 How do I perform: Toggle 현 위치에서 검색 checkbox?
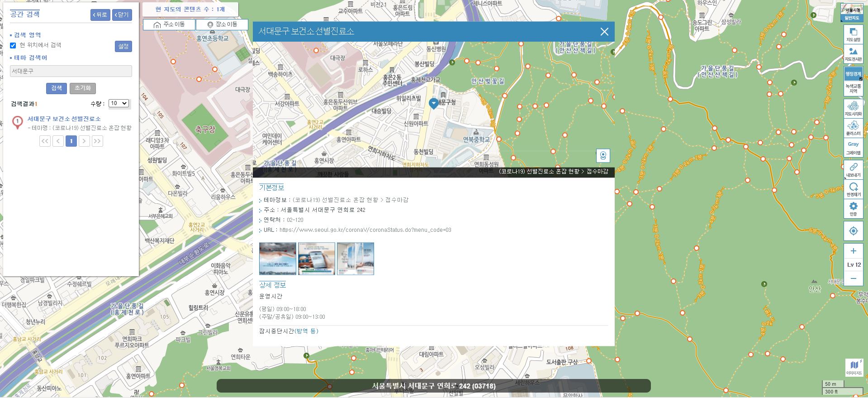13,45
